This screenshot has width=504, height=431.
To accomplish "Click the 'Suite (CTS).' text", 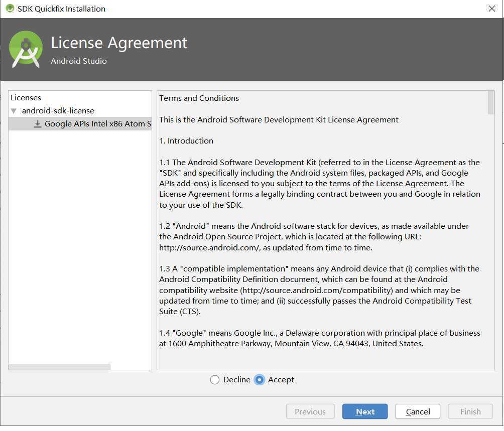I will pos(180,312).
